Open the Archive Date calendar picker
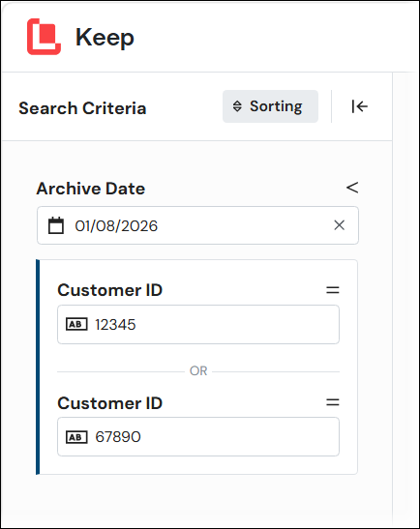This screenshot has height=529, width=420. 56,225
